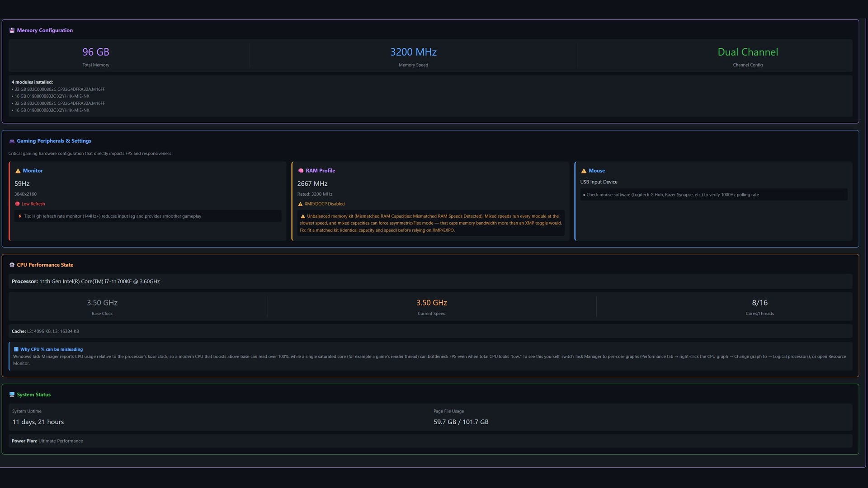868x488 pixels.
Task: Select first 16 GB X2YH1K-MIE-NX module row
Action: pyautogui.click(x=51, y=96)
